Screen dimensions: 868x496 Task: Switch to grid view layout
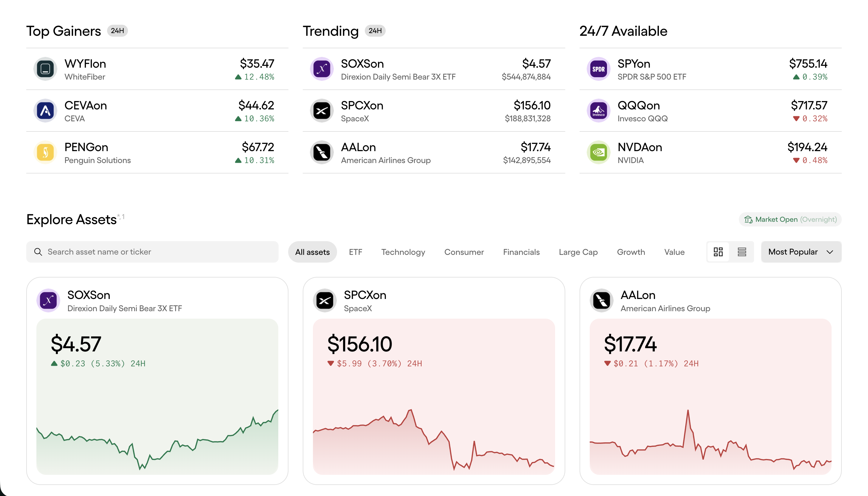[718, 252]
